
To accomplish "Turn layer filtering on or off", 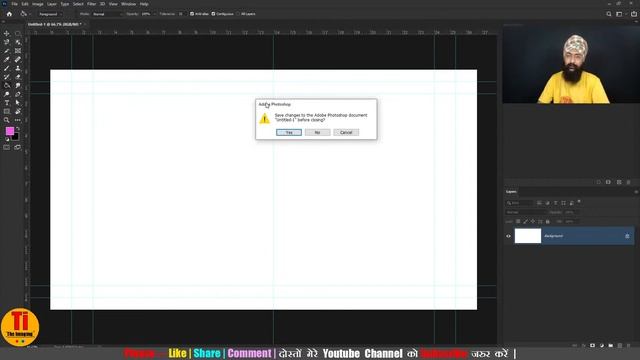I will pyautogui.click(x=579, y=202).
